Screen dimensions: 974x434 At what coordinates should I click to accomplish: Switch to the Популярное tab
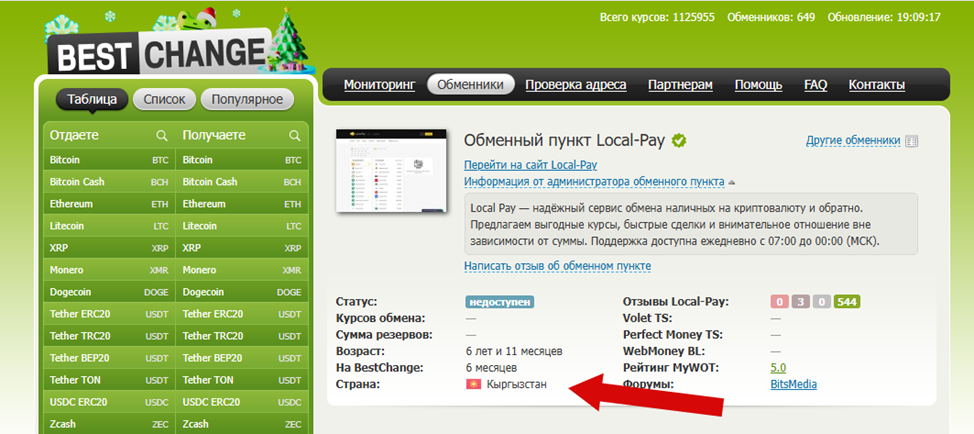click(x=247, y=99)
